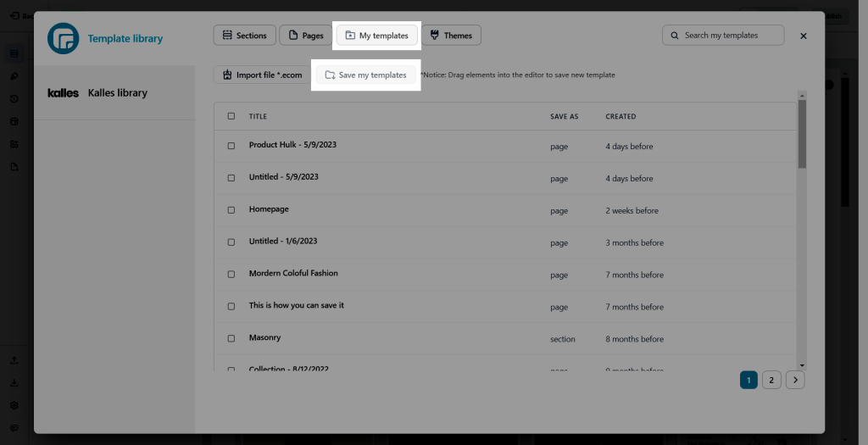Click the CREATED column header
The width and height of the screenshot is (868, 445).
pyautogui.click(x=620, y=116)
